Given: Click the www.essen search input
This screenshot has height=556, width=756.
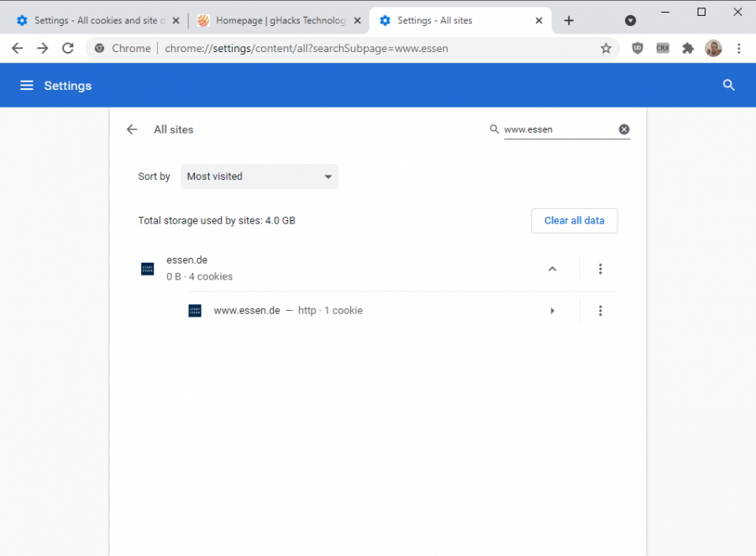Looking at the screenshot, I should pos(559,129).
